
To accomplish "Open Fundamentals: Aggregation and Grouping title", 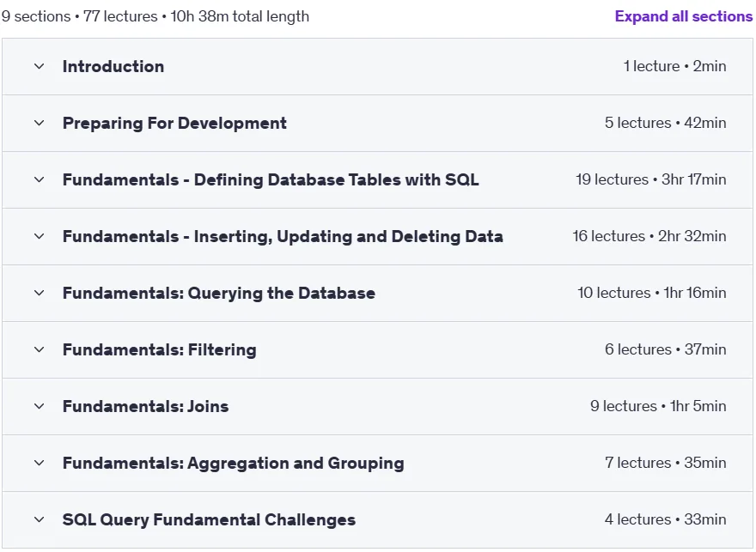I will (234, 463).
